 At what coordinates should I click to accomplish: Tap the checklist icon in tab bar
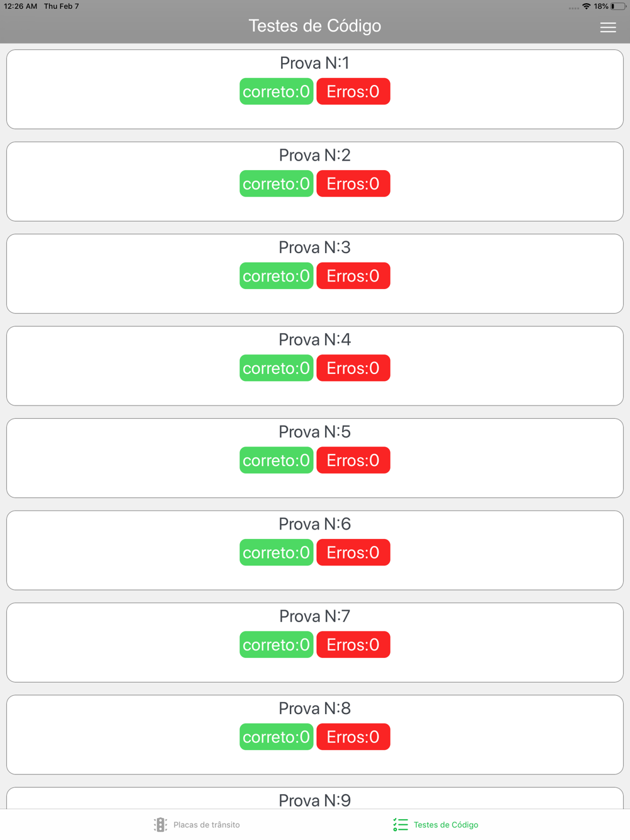pos(401,824)
